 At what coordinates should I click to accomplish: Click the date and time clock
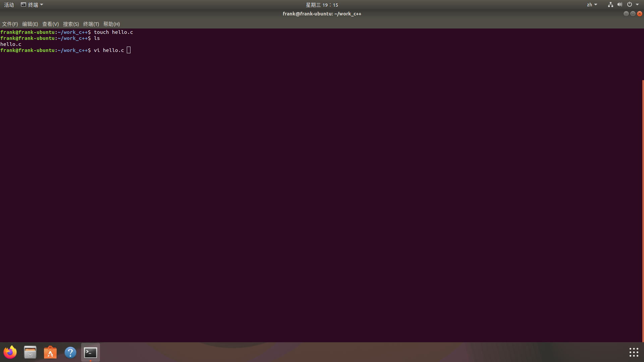[322, 5]
